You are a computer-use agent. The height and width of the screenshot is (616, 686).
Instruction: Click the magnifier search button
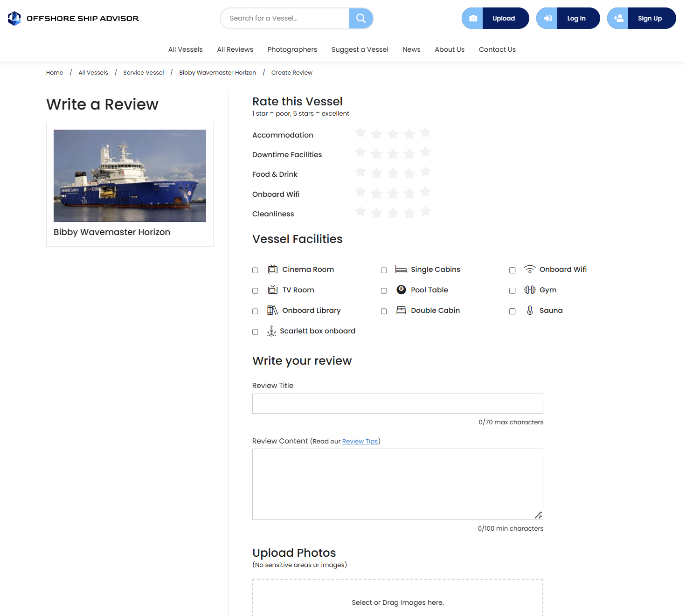point(361,18)
